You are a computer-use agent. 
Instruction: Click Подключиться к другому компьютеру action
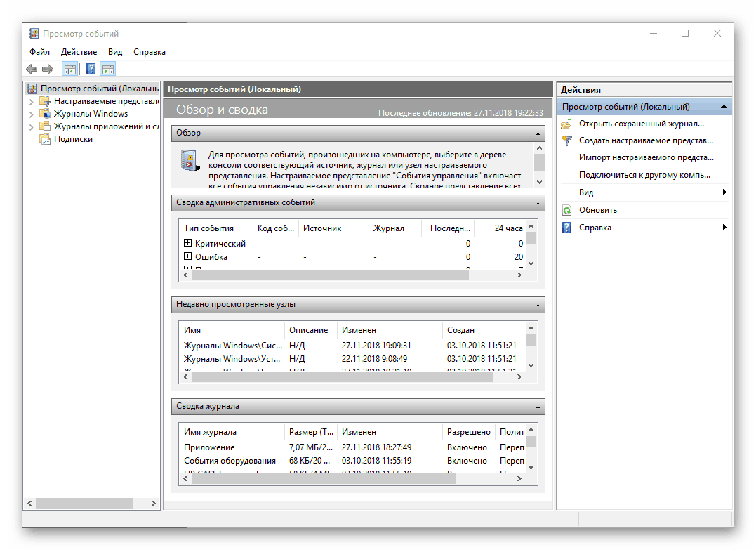pyautogui.click(x=644, y=175)
